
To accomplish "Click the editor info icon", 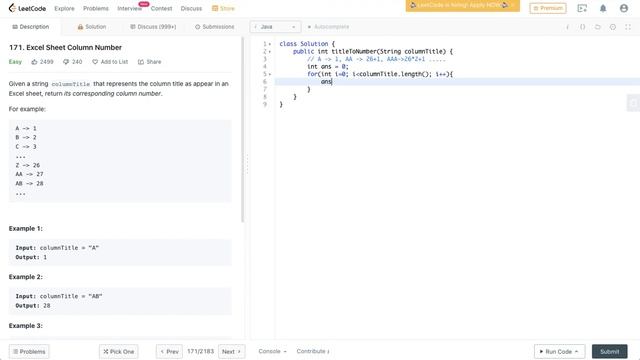I will 567,27.
